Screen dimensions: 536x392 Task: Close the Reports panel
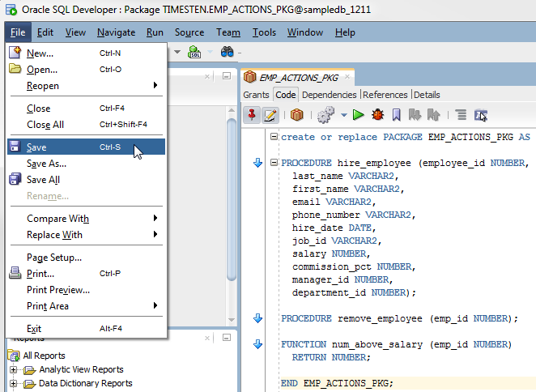pyautogui.click(x=207, y=338)
